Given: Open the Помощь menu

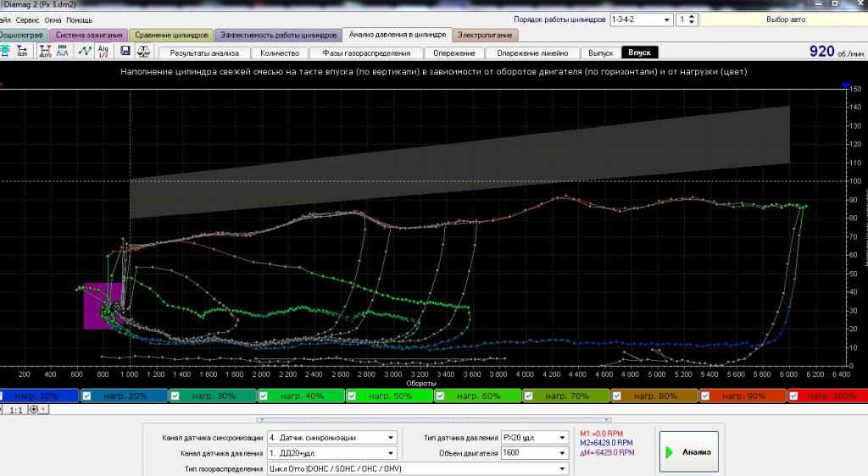Looking at the screenshot, I should (x=79, y=19).
